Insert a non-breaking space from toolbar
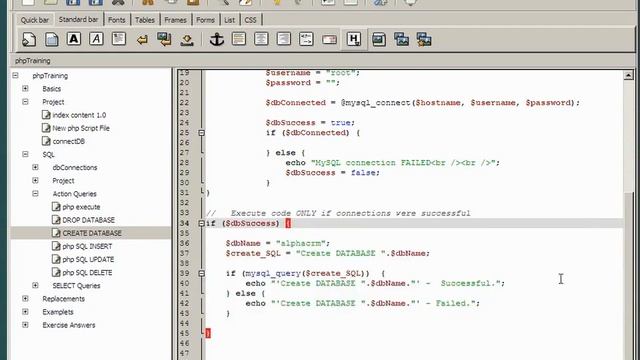 187,40
